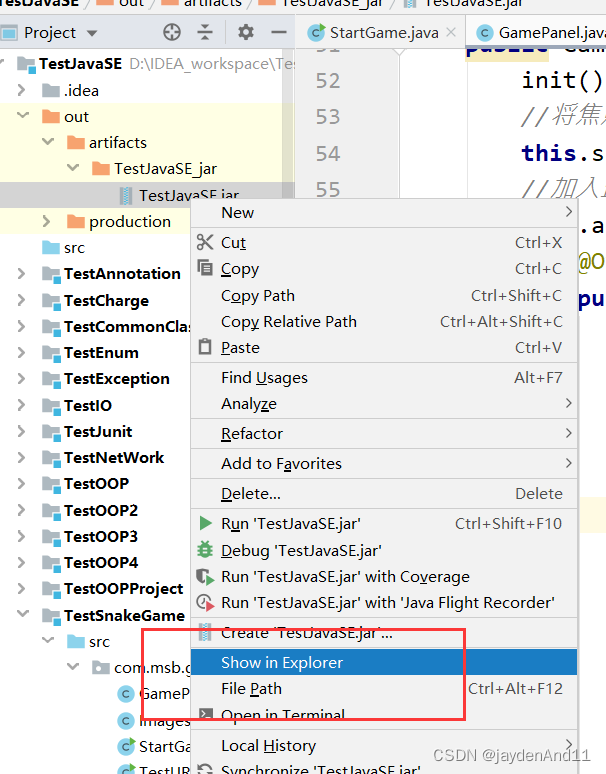The height and width of the screenshot is (774, 606).
Task: Click the collapse all icon in Project panel
Action: click(x=204, y=33)
